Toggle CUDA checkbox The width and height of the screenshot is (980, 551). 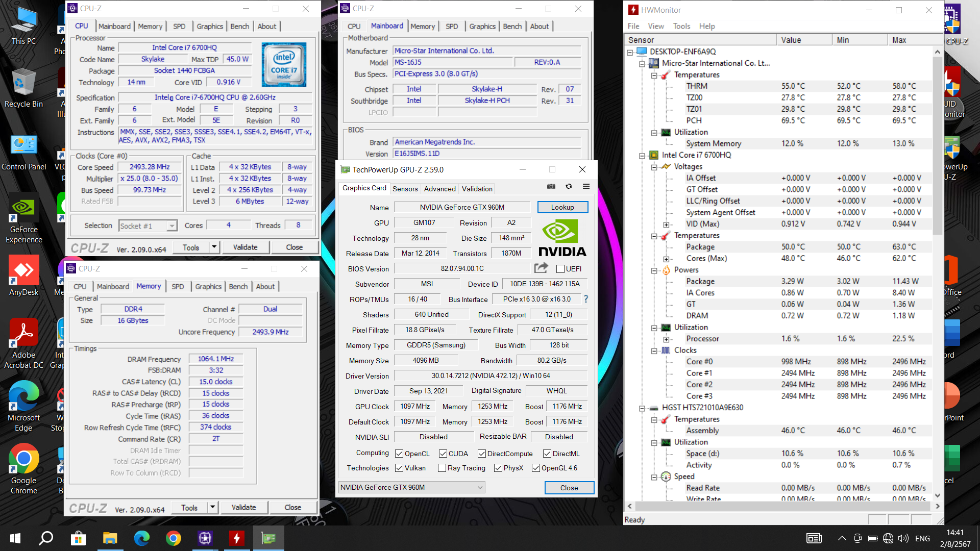tap(443, 454)
